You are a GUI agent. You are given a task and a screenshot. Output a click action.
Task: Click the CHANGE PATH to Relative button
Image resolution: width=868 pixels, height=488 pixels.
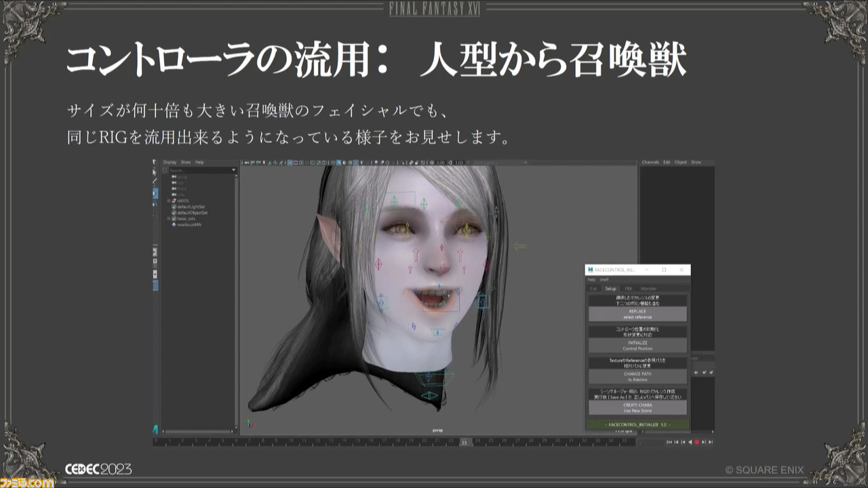click(637, 377)
